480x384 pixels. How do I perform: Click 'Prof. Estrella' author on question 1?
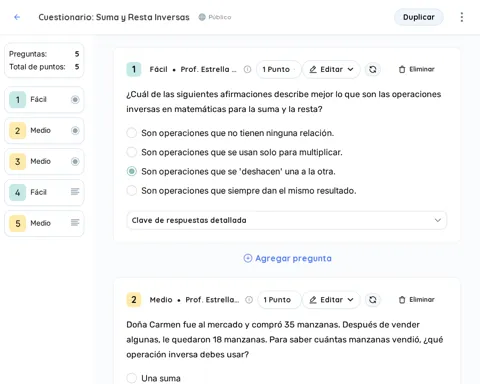click(x=208, y=69)
